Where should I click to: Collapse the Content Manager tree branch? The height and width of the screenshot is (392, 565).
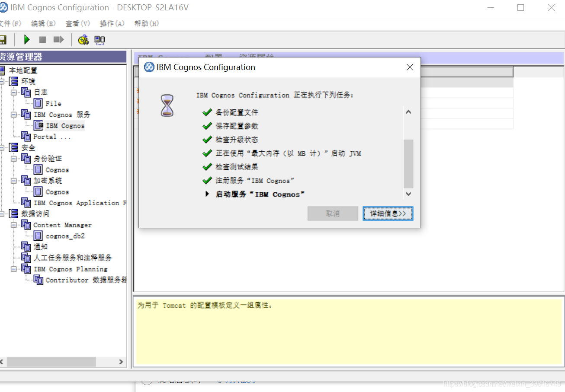pyautogui.click(x=14, y=225)
